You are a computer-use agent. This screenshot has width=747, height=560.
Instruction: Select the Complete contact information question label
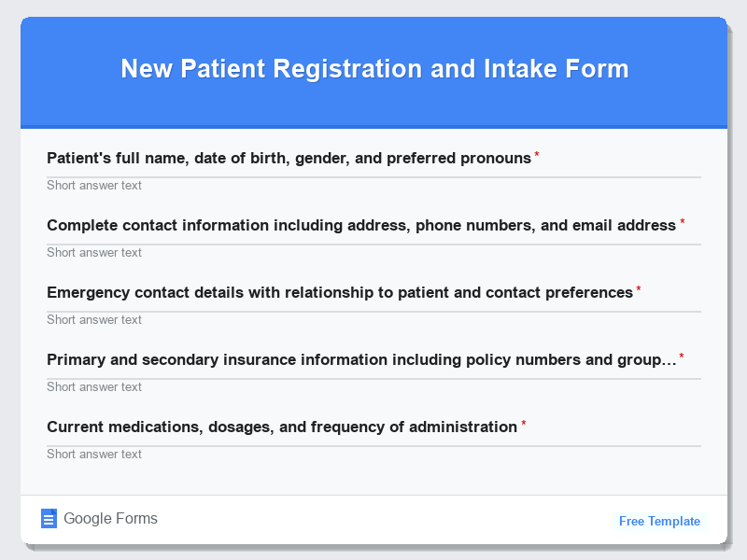[359, 225]
